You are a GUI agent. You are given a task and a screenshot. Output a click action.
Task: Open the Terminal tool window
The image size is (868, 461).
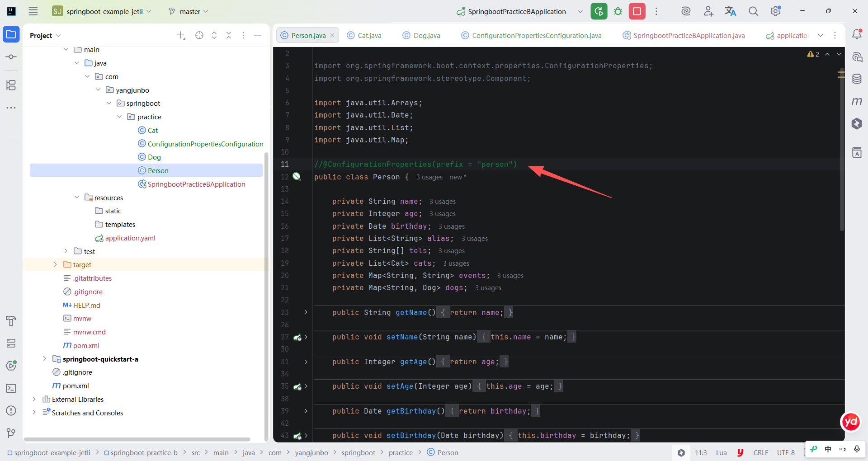(x=11, y=388)
